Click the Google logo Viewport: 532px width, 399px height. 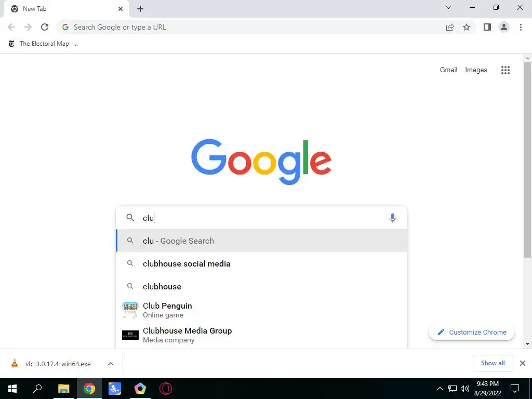(261, 162)
